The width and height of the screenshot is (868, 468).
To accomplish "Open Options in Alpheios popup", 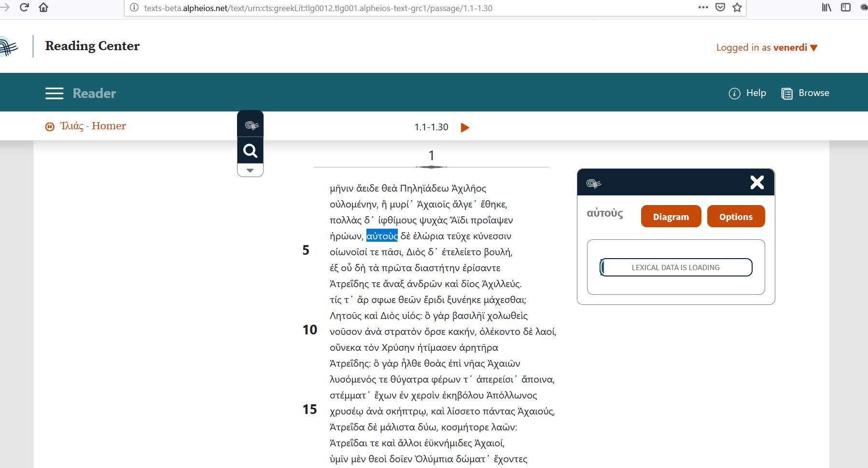I will click(736, 216).
